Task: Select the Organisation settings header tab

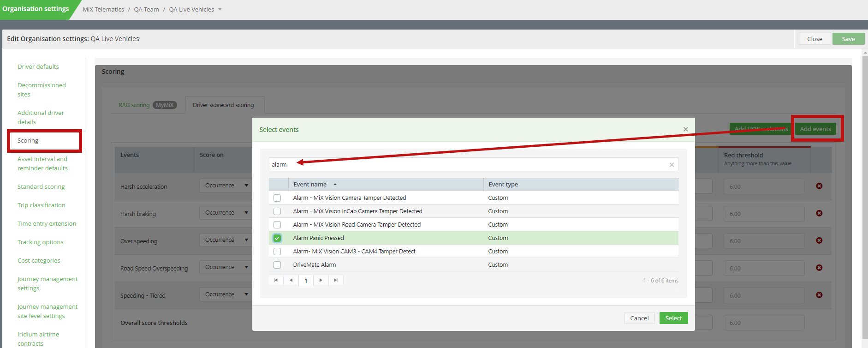Action: tap(36, 9)
